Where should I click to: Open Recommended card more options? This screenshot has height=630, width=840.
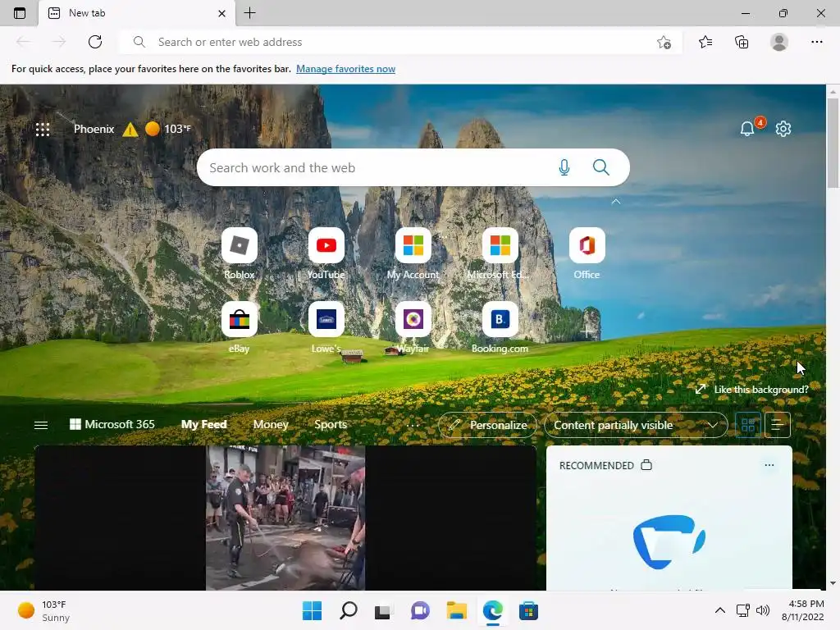point(769,465)
